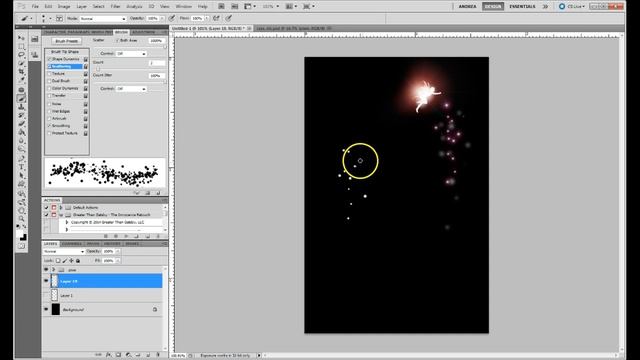Open the CS Live dropdown
Viewport: 640px width, 360px height.
[x=575, y=7]
